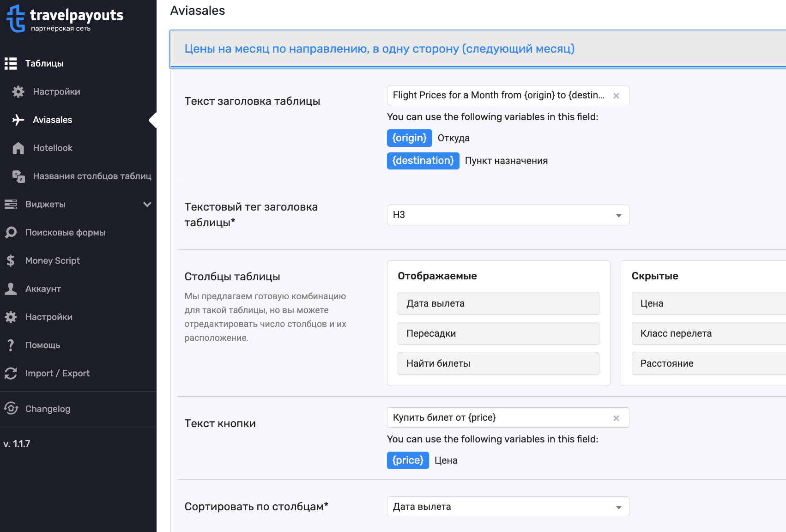786x532 pixels.
Task: Click the Скрытые column list heading
Action: click(x=655, y=276)
